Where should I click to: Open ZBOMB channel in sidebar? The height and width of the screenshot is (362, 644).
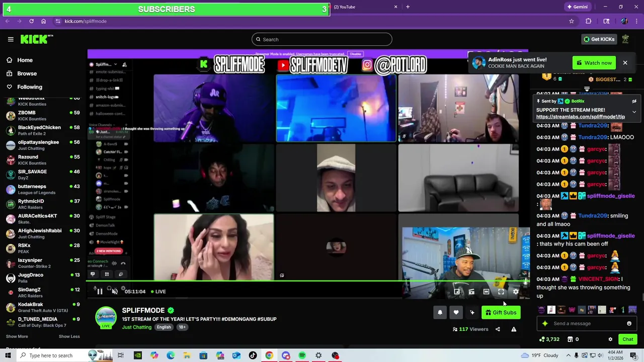click(x=43, y=116)
